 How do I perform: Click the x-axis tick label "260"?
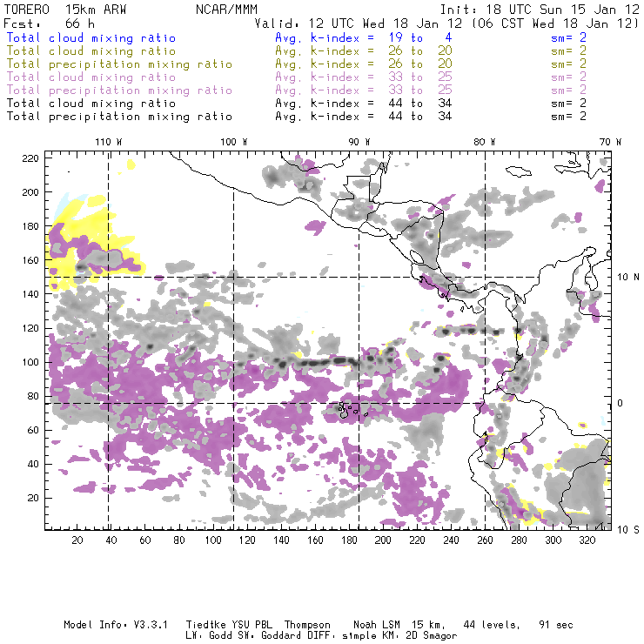click(485, 540)
